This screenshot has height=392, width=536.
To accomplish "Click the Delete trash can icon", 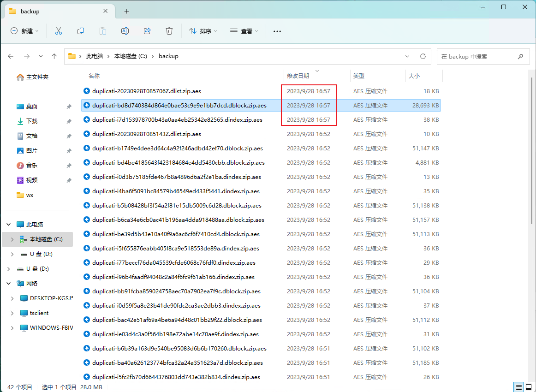I will 169,31.
